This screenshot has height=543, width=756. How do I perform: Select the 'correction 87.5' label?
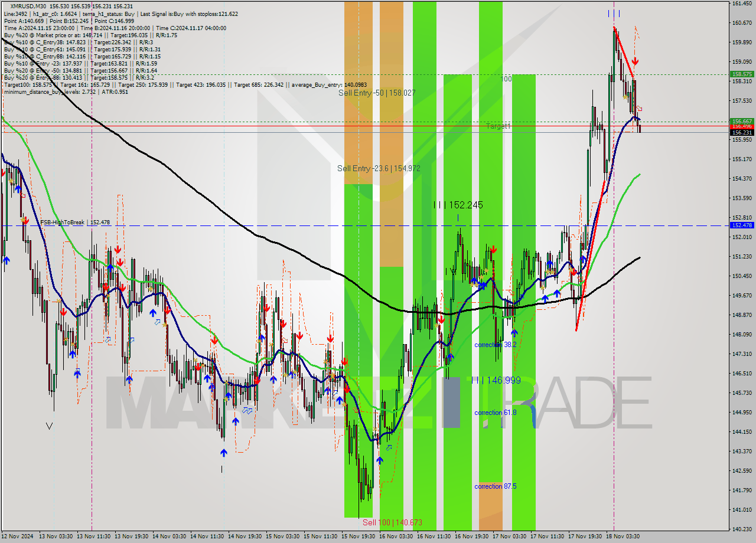coord(496,486)
